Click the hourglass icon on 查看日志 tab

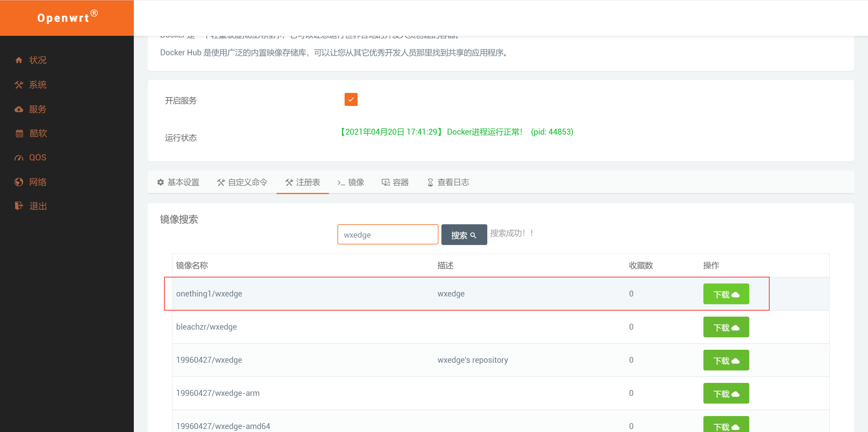point(430,183)
